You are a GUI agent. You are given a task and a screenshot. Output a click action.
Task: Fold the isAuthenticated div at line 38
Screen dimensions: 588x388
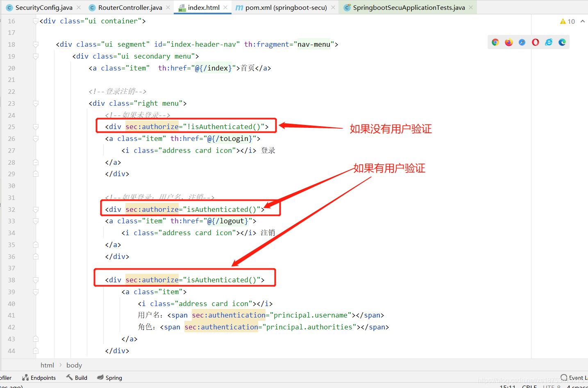(x=36, y=280)
